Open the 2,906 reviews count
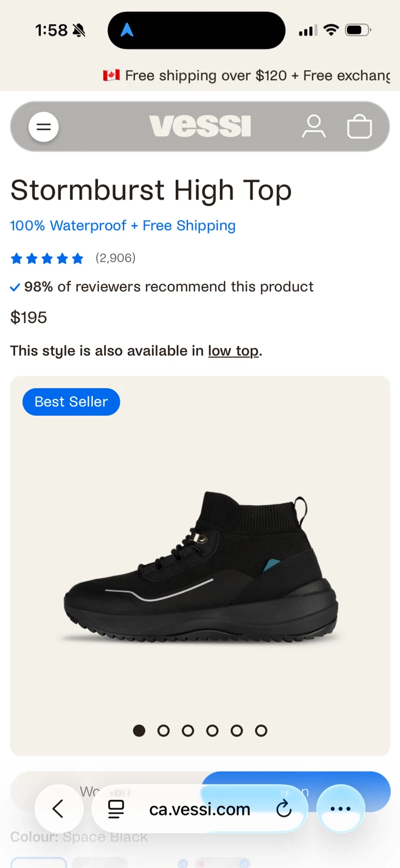 pyautogui.click(x=116, y=258)
